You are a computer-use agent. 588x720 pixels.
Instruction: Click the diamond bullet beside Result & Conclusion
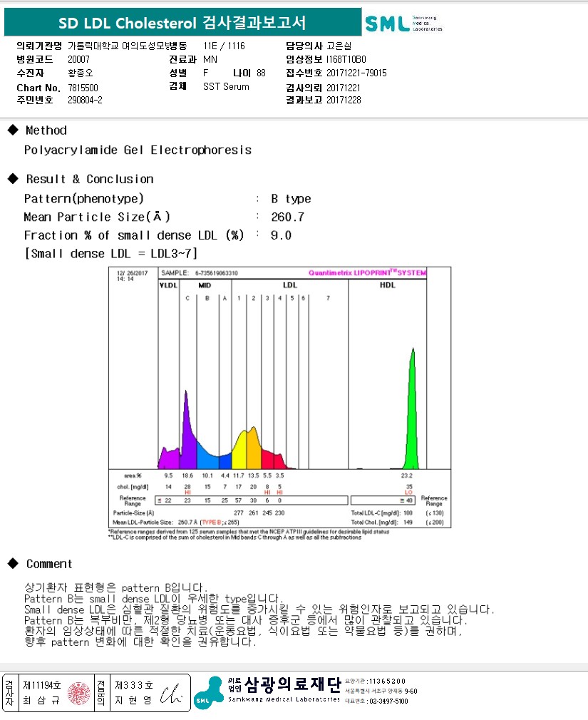pos(13,179)
